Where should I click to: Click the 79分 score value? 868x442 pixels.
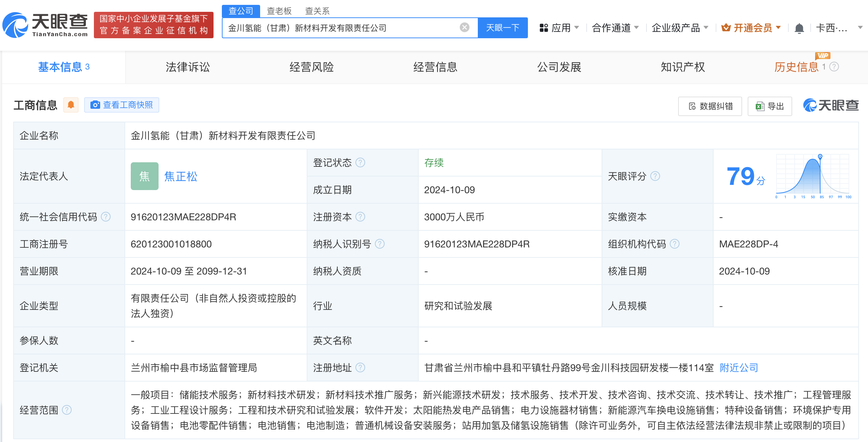click(x=746, y=177)
